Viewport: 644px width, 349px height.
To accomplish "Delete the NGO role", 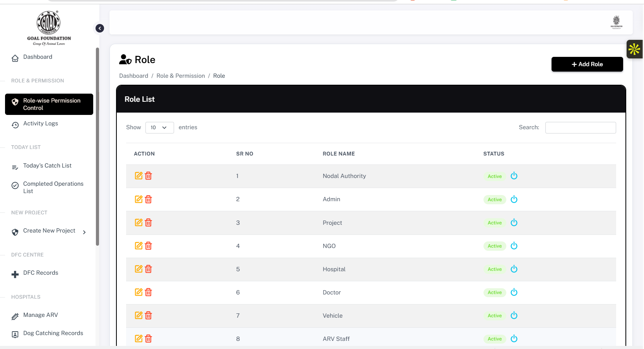I will pyautogui.click(x=149, y=246).
